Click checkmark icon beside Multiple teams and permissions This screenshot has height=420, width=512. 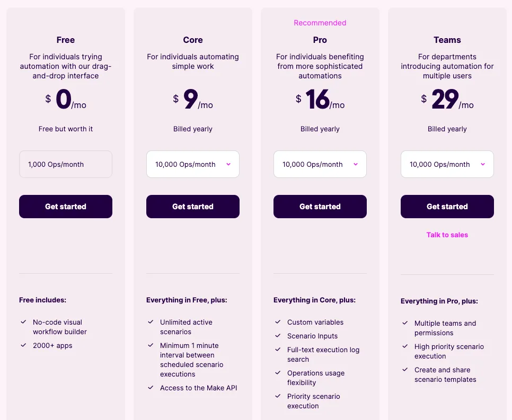(405, 323)
